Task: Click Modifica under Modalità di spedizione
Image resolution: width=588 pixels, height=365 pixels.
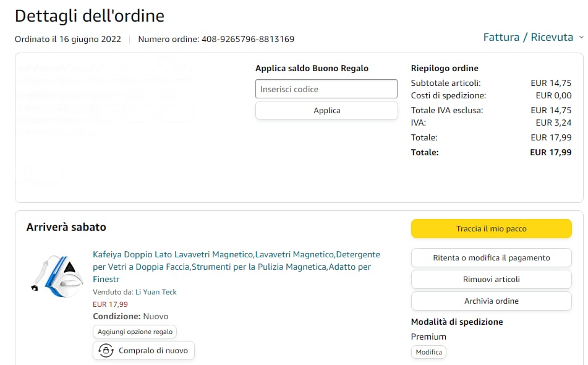Action: (x=428, y=352)
